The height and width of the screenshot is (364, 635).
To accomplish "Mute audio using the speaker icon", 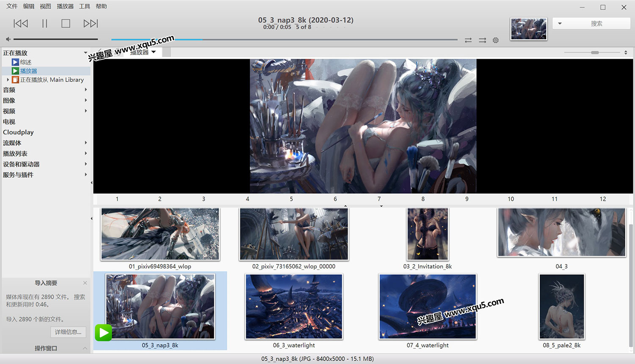I will point(8,39).
